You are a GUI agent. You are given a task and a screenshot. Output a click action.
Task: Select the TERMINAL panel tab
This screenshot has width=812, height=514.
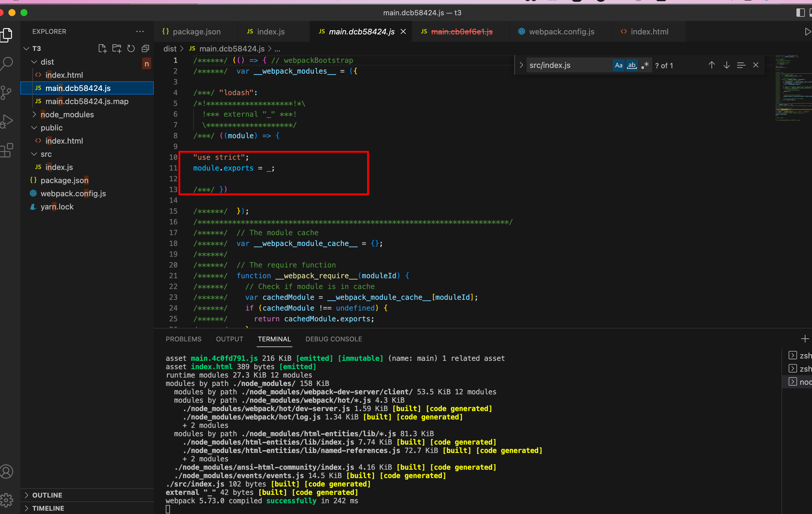pos(274,339)
